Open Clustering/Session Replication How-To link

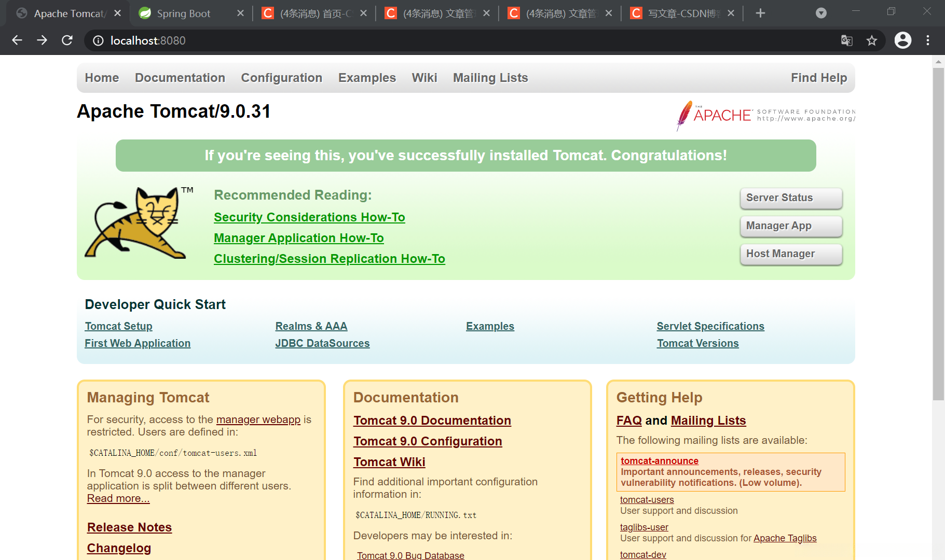coord(330,259)
